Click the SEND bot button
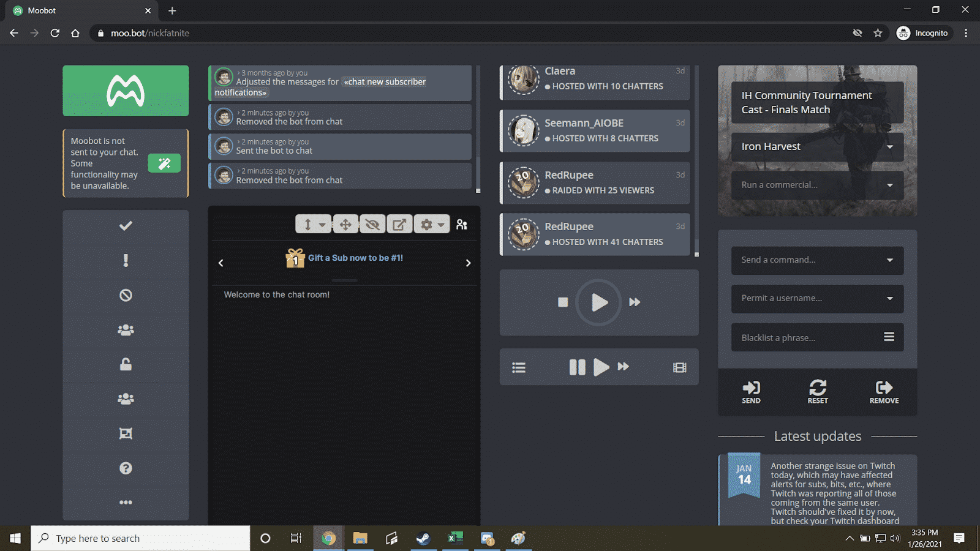This screenshot has height=551, width=980. [x=751, y=392]
